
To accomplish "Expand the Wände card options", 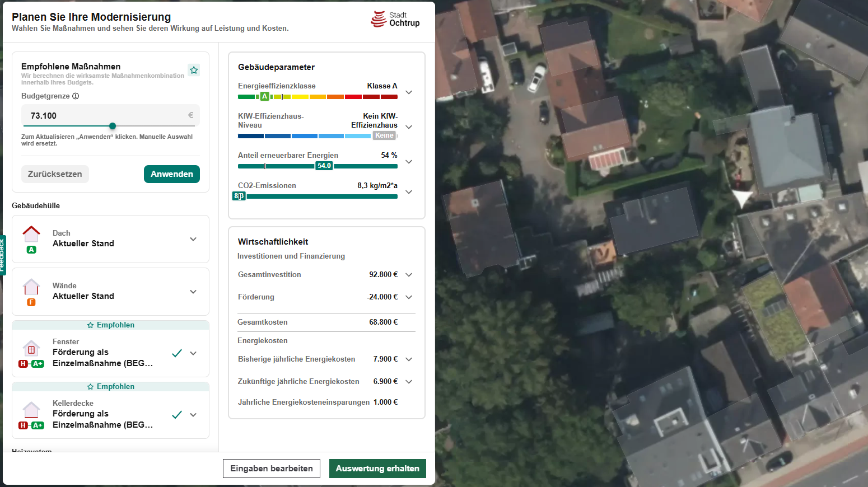I will point(193,292).
